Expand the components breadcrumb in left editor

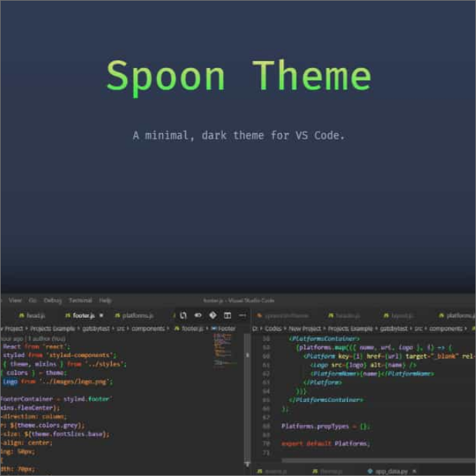tap(151, 328)
